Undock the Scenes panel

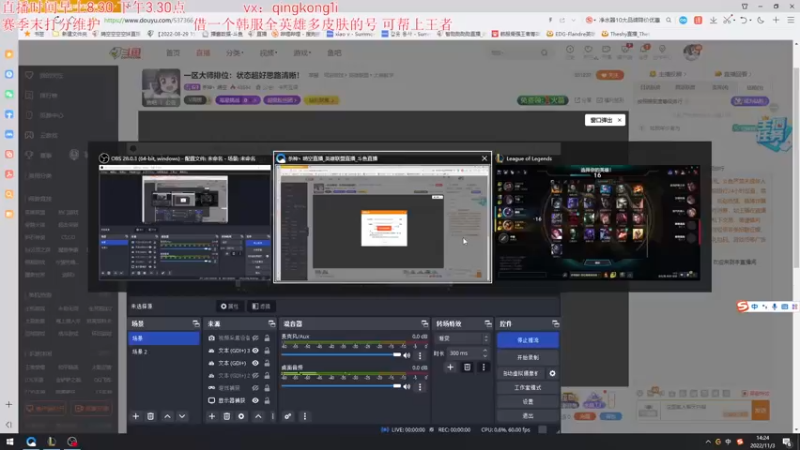196,323
